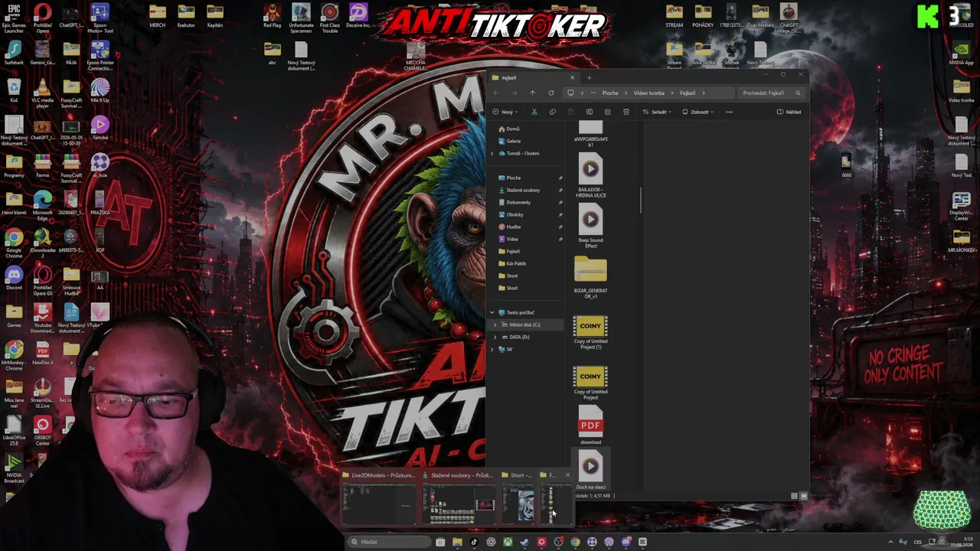Open the Obrázky quick access item

click(514, 214)
